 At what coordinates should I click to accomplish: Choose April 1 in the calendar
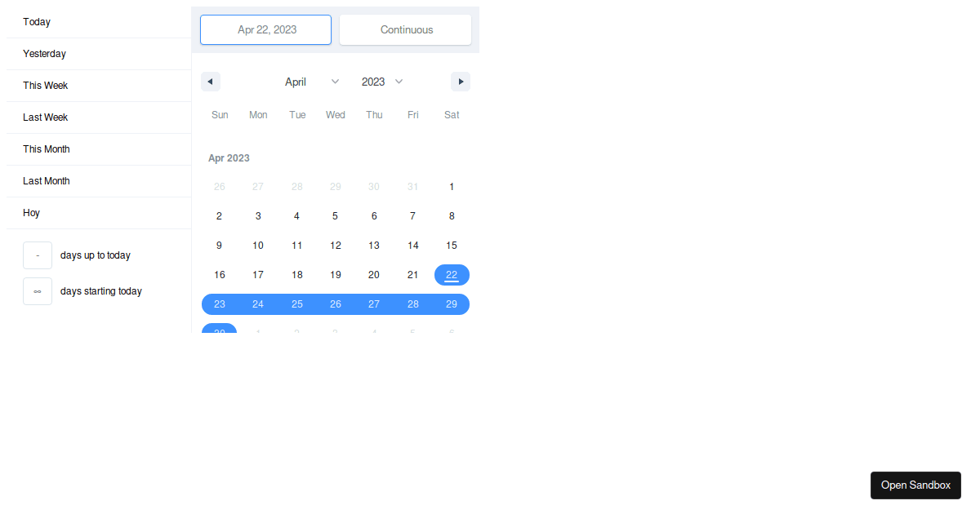[452, 187]
